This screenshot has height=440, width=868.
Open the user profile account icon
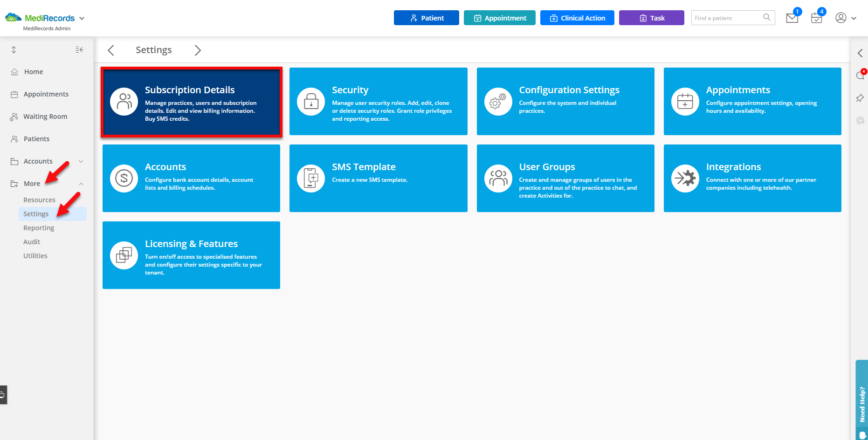[x=840, y=18]
